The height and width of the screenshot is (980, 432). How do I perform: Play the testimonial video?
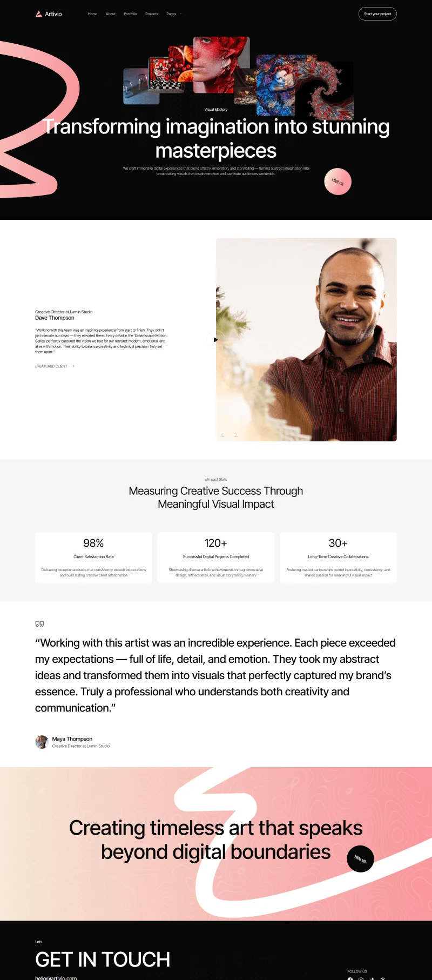coord(215,340)
